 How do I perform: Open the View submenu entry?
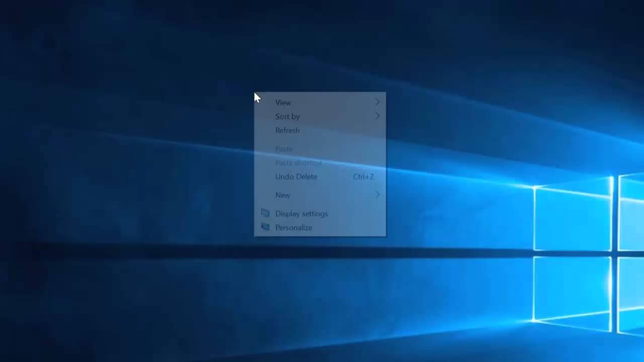coord(320,102)
